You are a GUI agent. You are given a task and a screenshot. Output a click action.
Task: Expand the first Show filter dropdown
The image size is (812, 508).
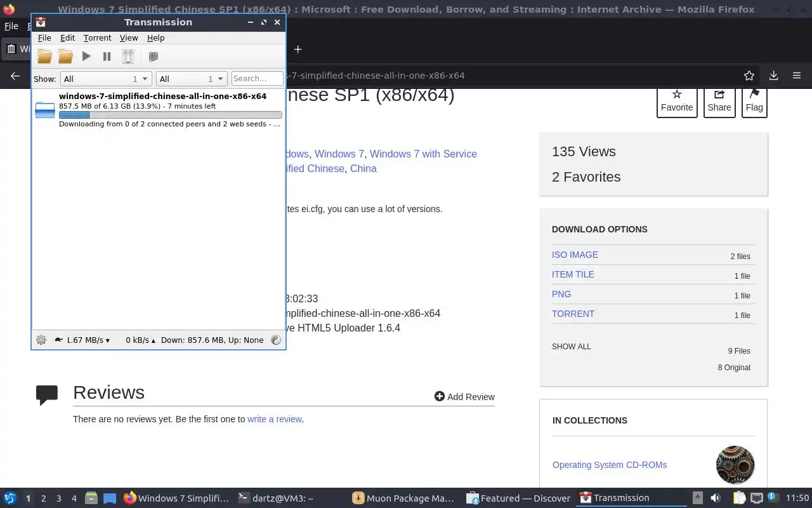click(x=105, y=79)
